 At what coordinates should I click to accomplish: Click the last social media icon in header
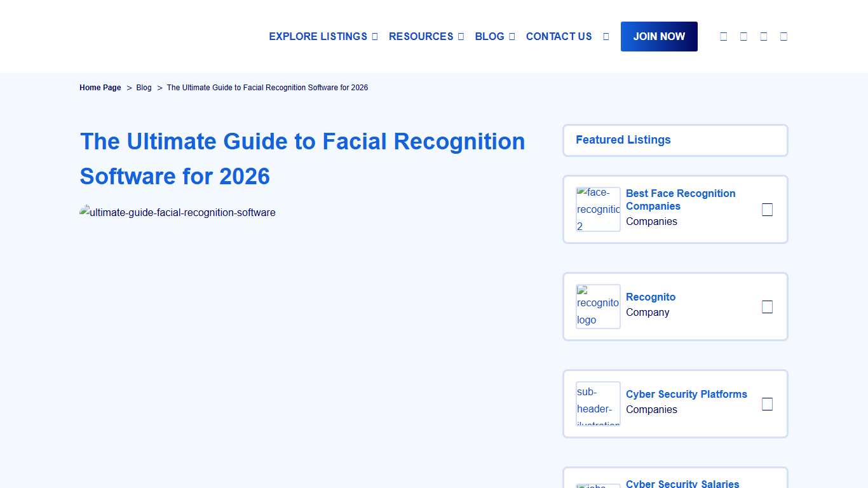(783, 36)
